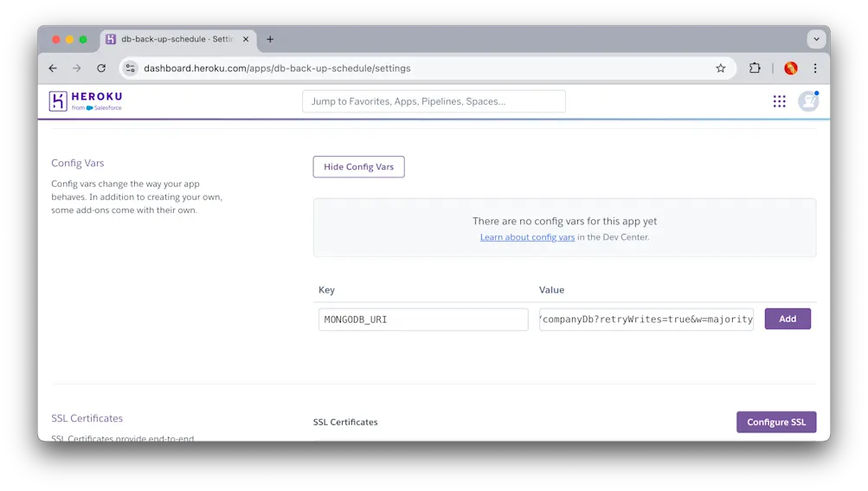
Task: Click the Add config var button
Action: click(788, 319)
